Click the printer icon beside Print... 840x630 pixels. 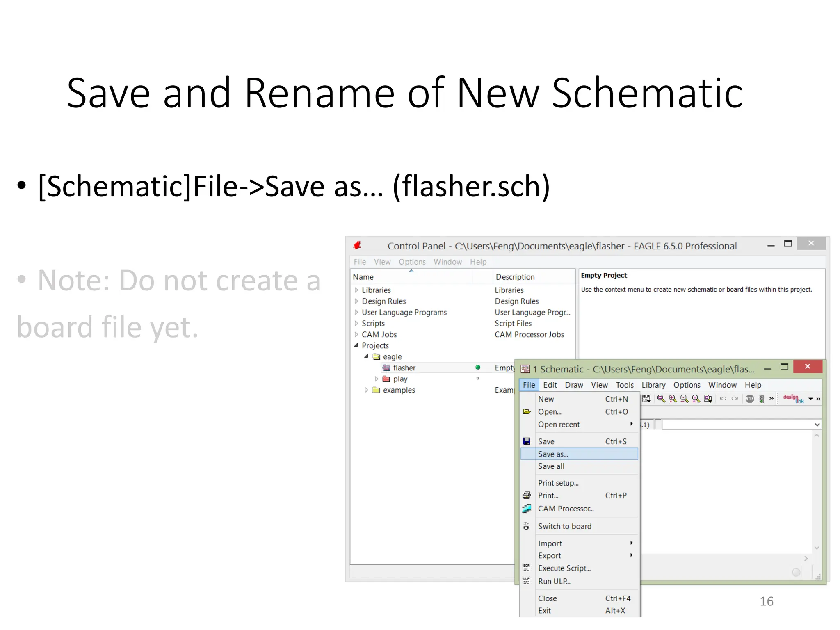coord(527,495)
